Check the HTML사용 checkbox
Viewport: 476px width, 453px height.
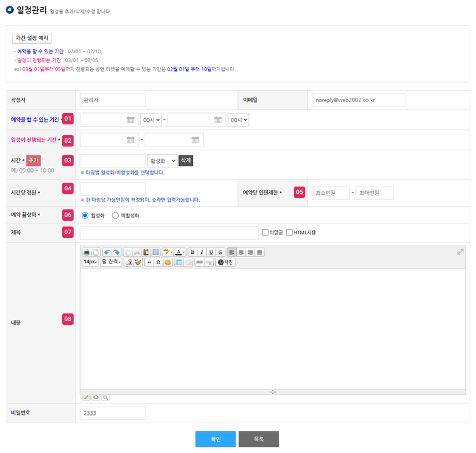(x=289, y=232)
